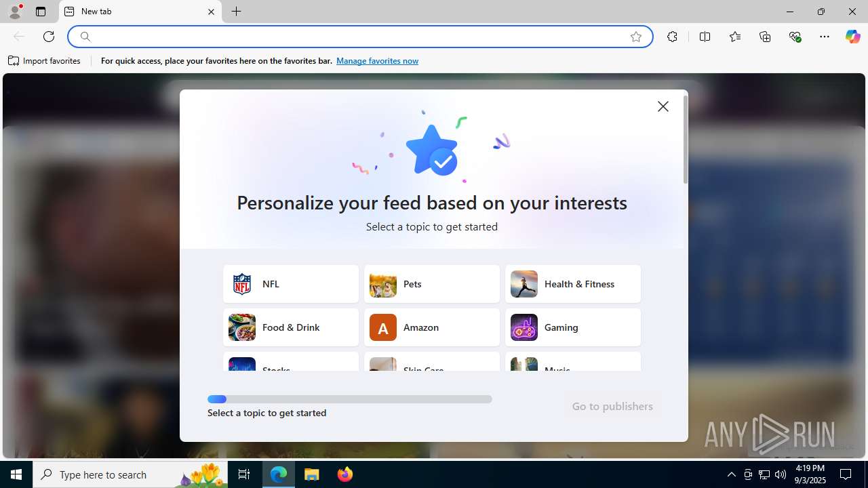
Task: Open the Copilot sidebar icon
Action: pos(852,37)
